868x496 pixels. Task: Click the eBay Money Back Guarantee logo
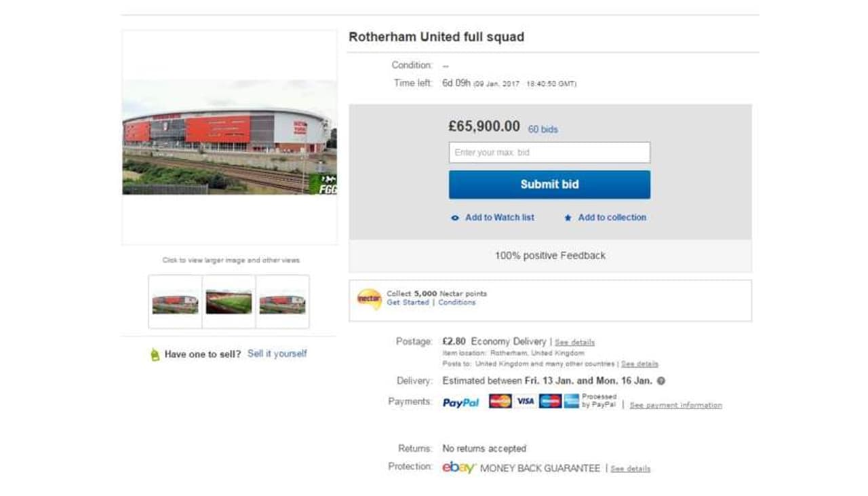[459, 468]
